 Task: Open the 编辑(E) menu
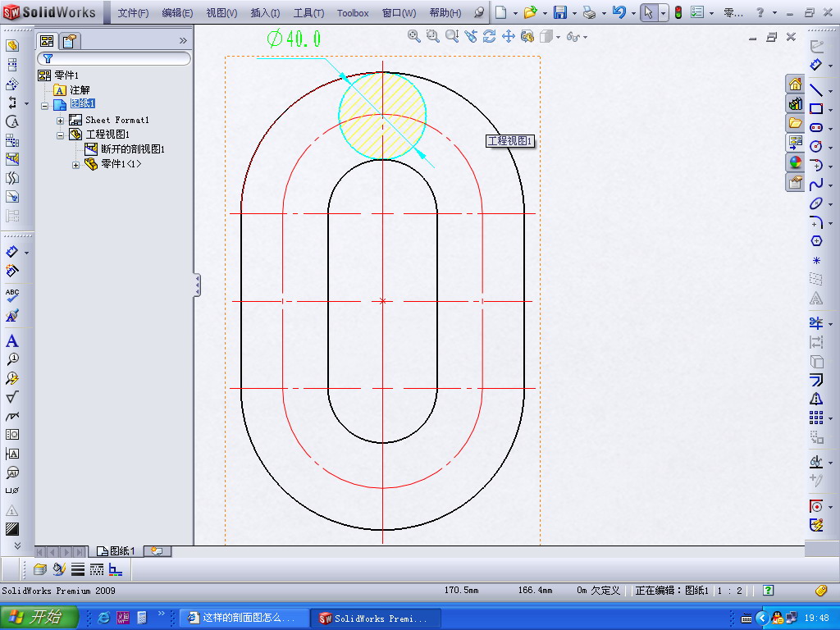pyautogui.click(x=177, y=13)
